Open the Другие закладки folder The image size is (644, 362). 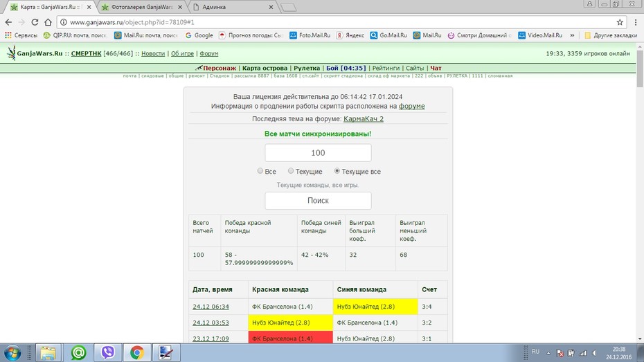pyautogui.click(x=611, y=35)
